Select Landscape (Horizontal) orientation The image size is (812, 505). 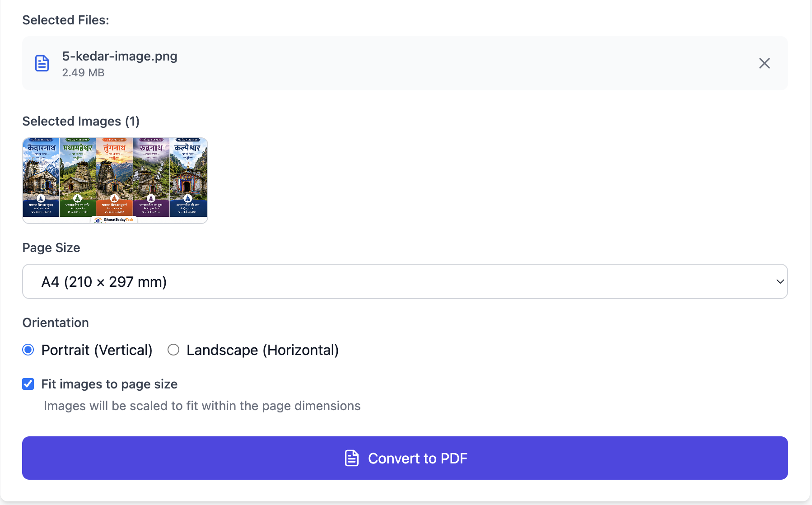point(173,350)
